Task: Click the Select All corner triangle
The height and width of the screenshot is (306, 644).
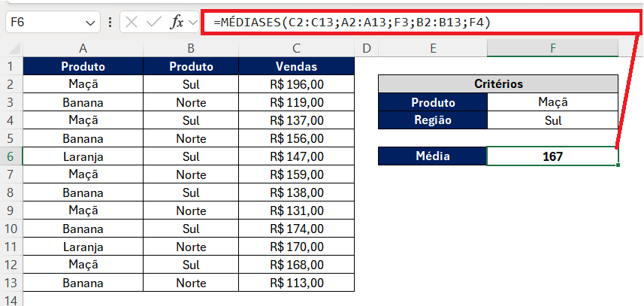Action: (15, 49)
